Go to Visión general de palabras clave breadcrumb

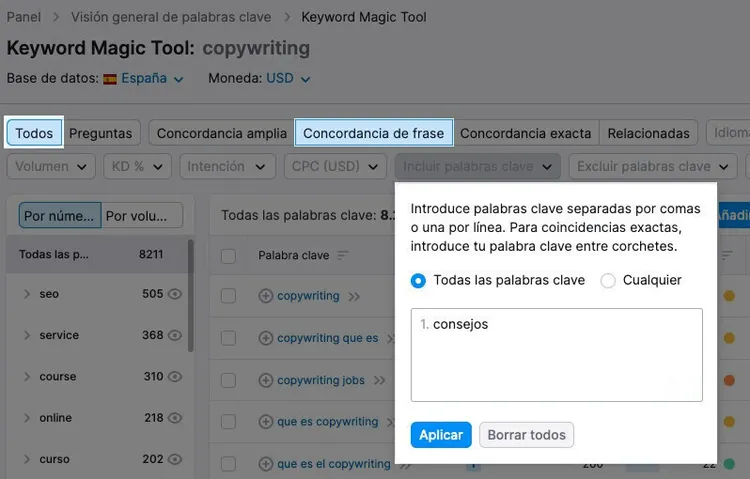click(x=171, y=17)
